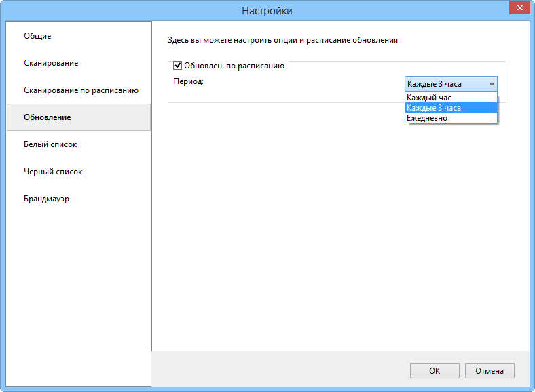Open the Общие settings section
This screenshot has width=535, height=392.
point(38,36)
